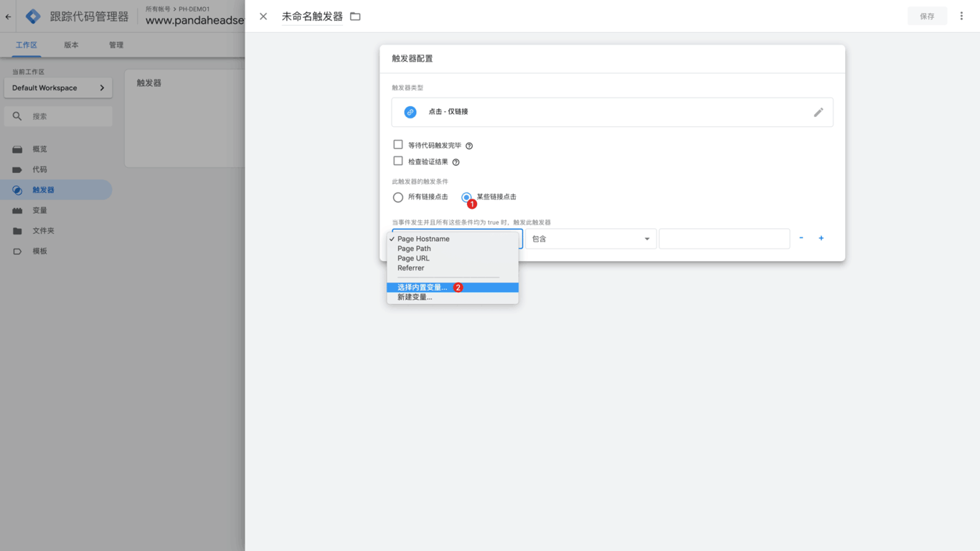The width and height of the screenshot is (980, 551).
Task: Select the 某些链接点击 radio button
Action: click(466, 197)
